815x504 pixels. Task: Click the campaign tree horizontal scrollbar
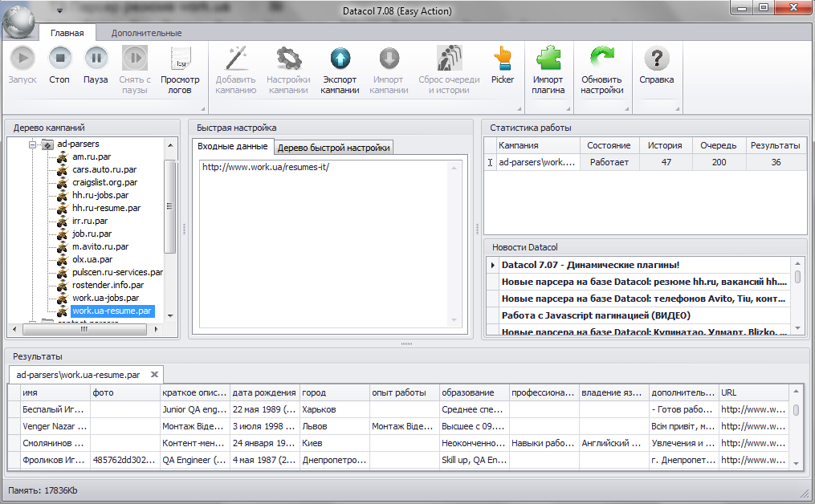pos(85,329)
